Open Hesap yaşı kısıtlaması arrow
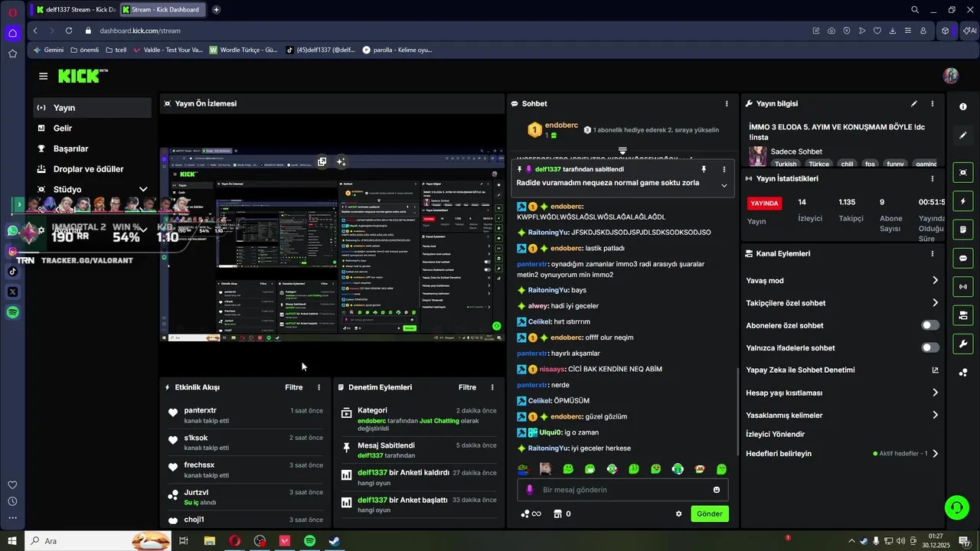The height and width of the screenshot is (551, 980). point(935,393)
